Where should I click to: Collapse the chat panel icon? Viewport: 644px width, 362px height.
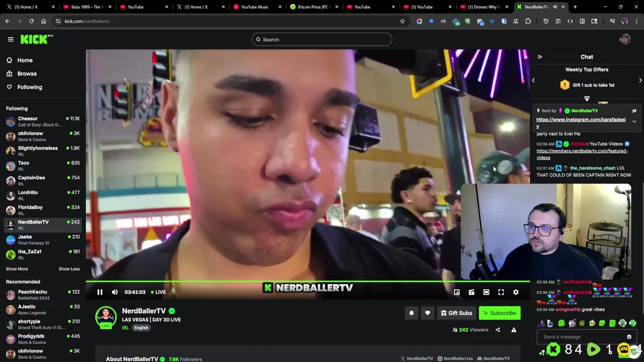(x=540, y=57)
